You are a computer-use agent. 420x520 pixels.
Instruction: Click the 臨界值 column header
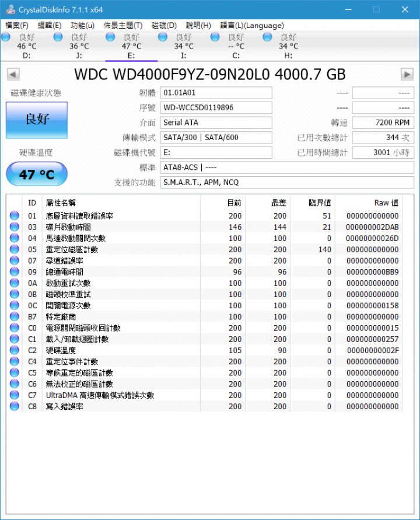coord(313,203)
